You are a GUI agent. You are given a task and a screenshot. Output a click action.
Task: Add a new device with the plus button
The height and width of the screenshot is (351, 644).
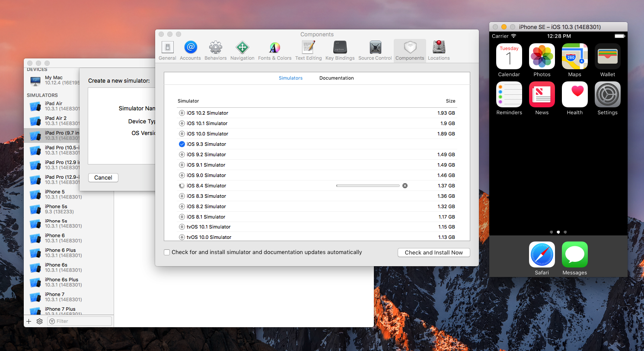[x=29, y=321]
